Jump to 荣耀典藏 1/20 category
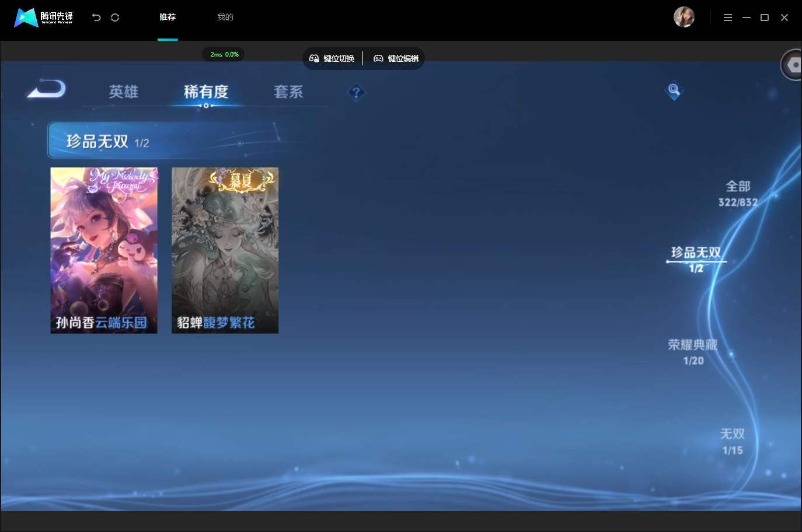 pyautogui.click(x=693, y=352)
